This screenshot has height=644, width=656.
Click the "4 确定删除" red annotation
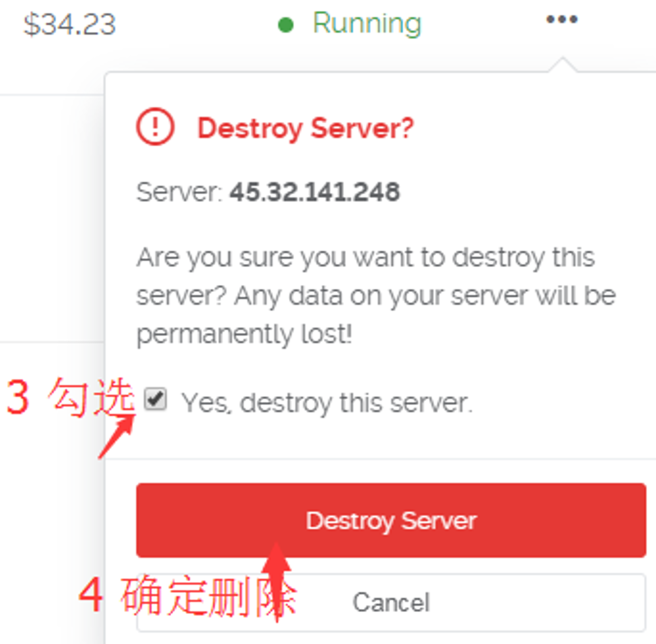(x=188, y=595)
